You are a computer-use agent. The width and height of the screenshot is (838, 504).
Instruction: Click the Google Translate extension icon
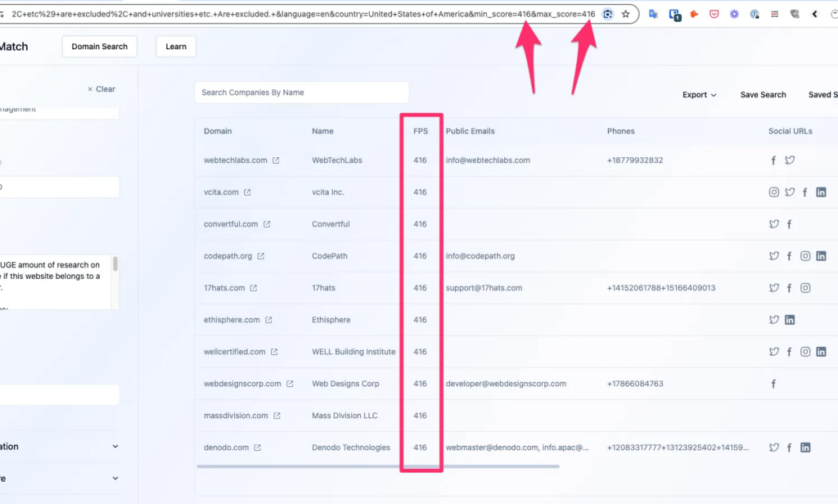tap(654, 14)
